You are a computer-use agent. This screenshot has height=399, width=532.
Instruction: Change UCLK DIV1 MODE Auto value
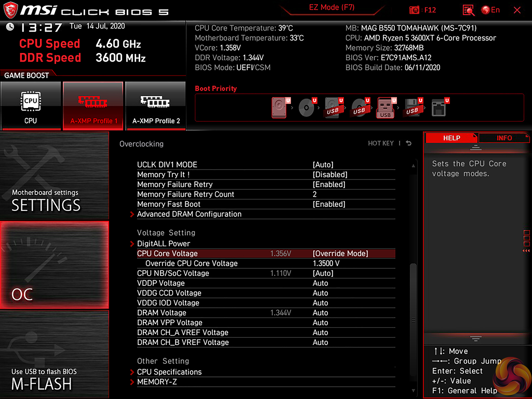323,165
